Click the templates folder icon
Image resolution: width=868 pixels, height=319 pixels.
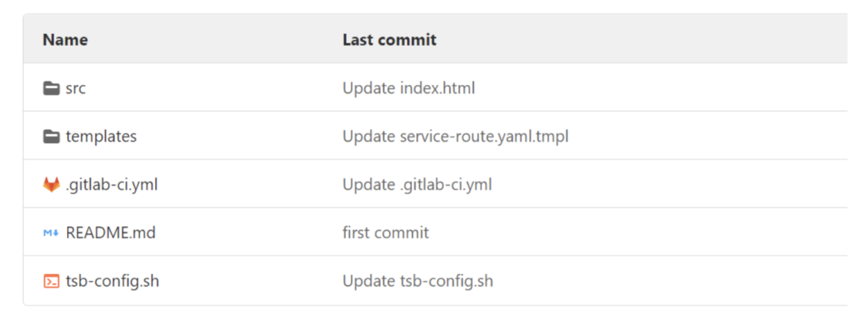click(x=52, y=137)
